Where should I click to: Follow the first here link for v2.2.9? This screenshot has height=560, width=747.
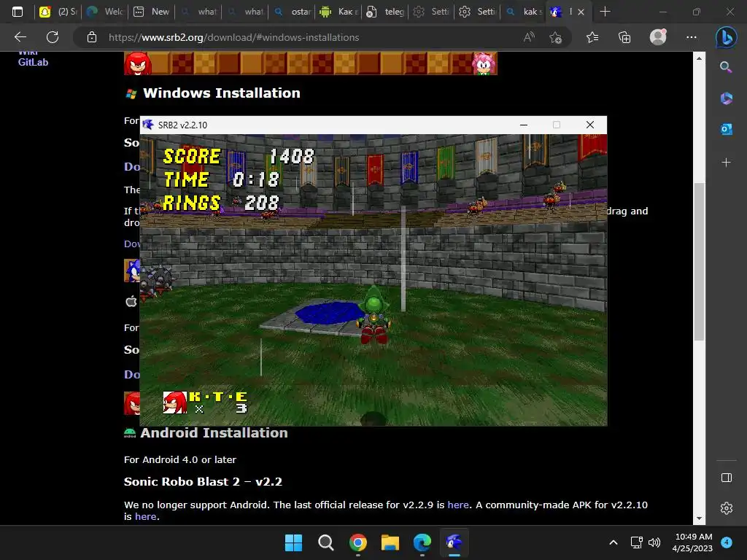[x=458, y=505]
